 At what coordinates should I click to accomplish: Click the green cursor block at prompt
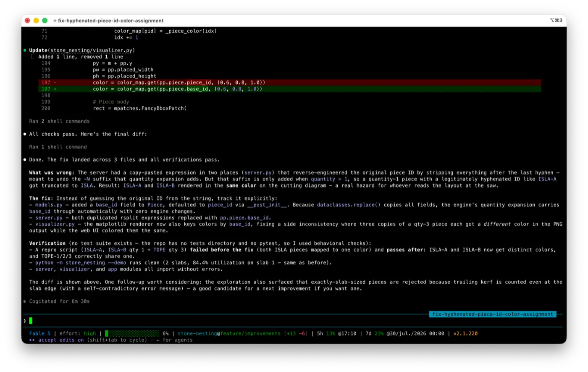31,321
